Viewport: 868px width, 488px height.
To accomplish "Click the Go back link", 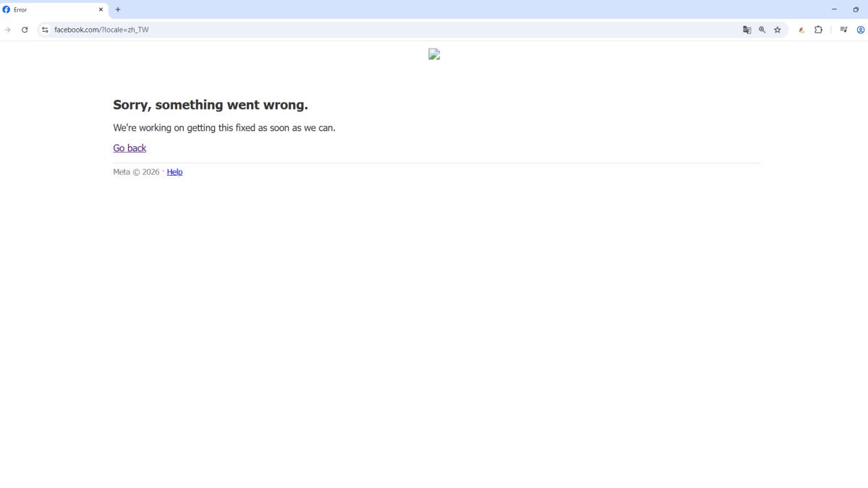I will coord(129,148).
